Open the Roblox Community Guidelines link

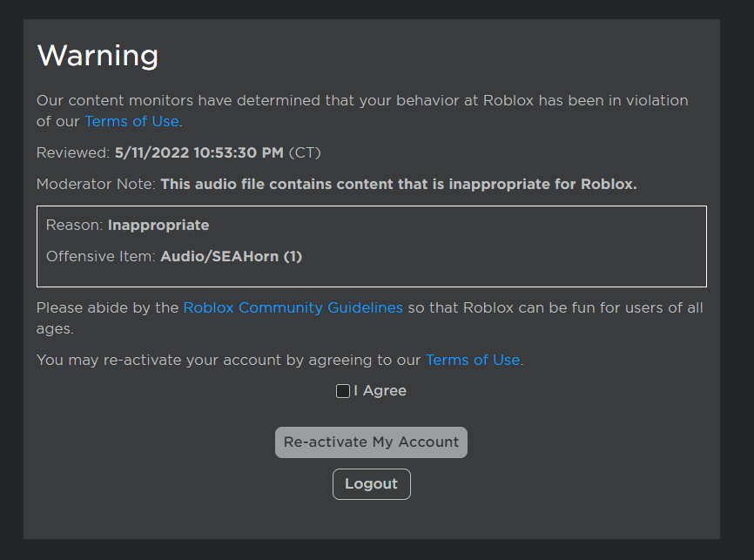pos(293,307)
